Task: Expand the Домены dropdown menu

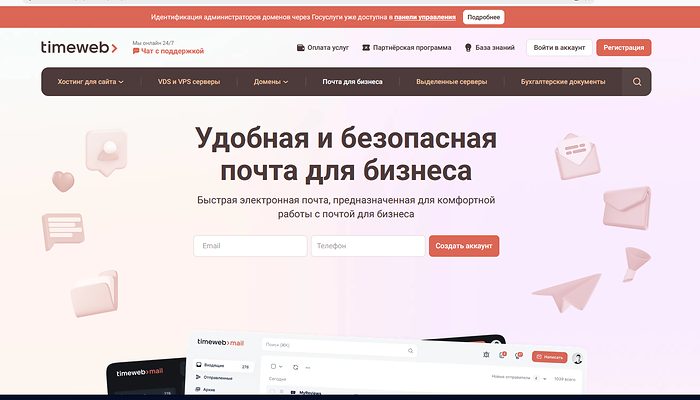Action: click(x=271, y=82)
